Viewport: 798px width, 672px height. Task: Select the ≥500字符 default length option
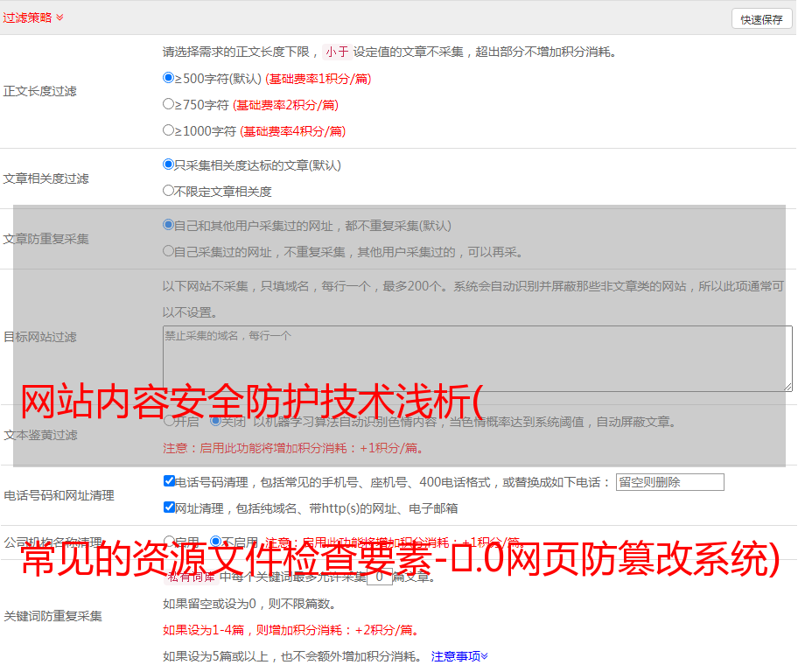click(169, 78)
